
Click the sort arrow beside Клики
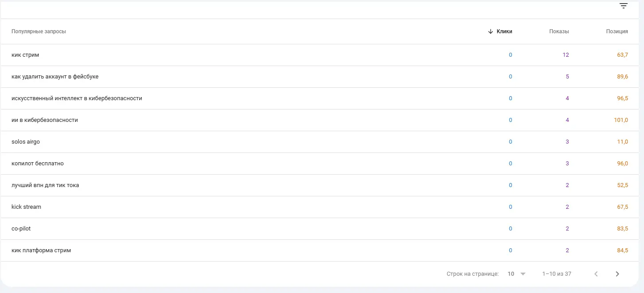point(490,31)
